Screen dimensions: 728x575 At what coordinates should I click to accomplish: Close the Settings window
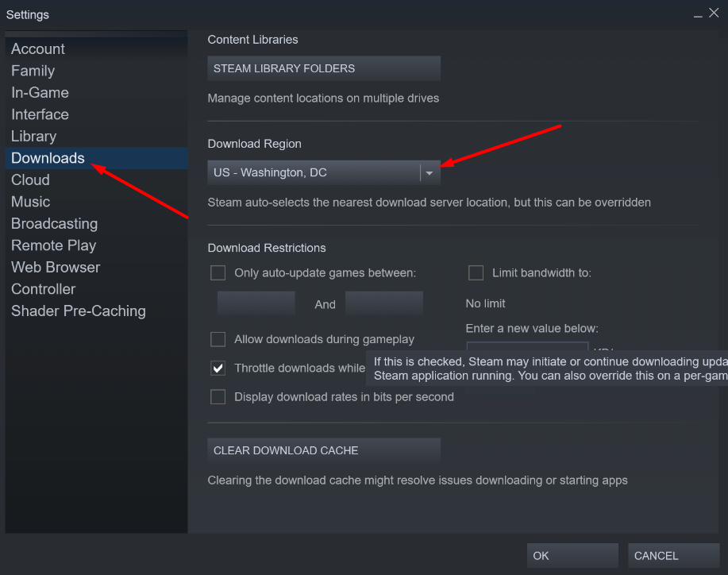(x=714, y=13)
